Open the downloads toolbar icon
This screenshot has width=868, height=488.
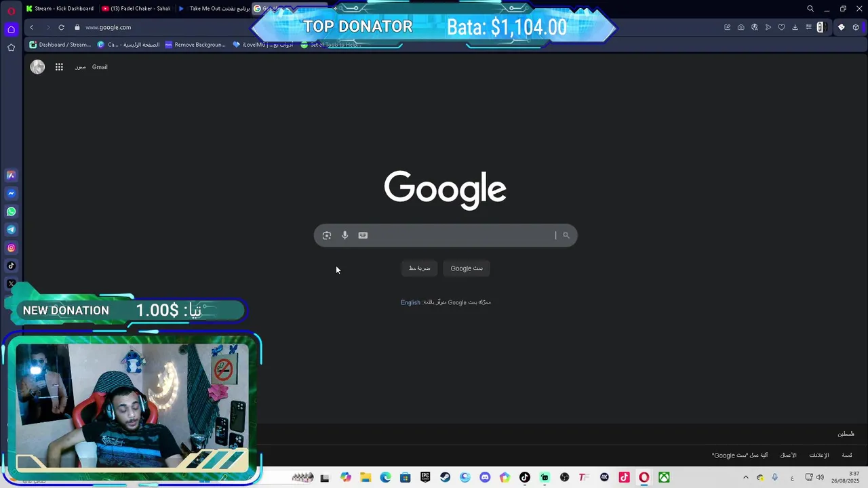pyautogui.click(x=795, y=27)
